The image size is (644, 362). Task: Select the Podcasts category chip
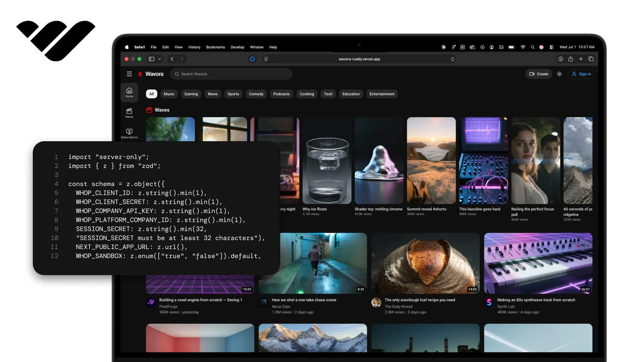(281, 94)
